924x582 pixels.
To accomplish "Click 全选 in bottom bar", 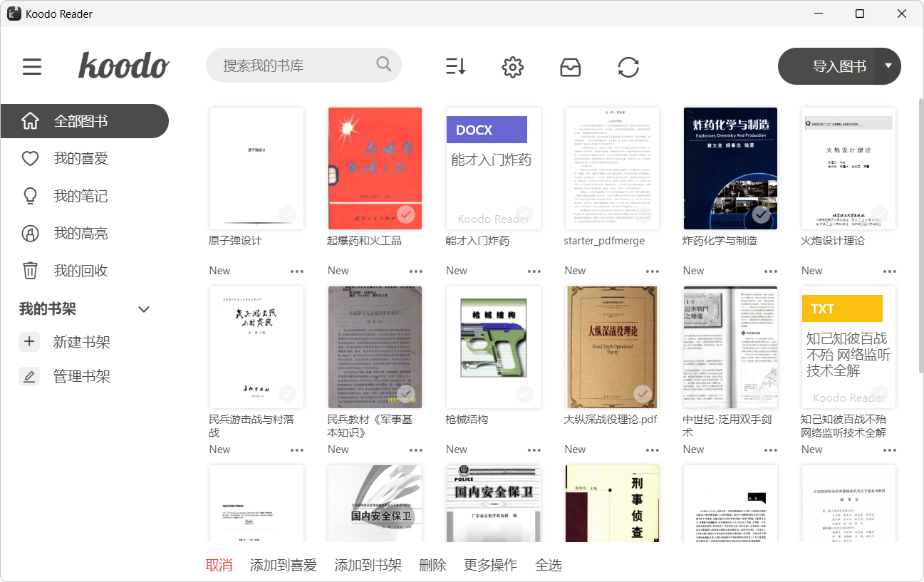I will (549, 565).
